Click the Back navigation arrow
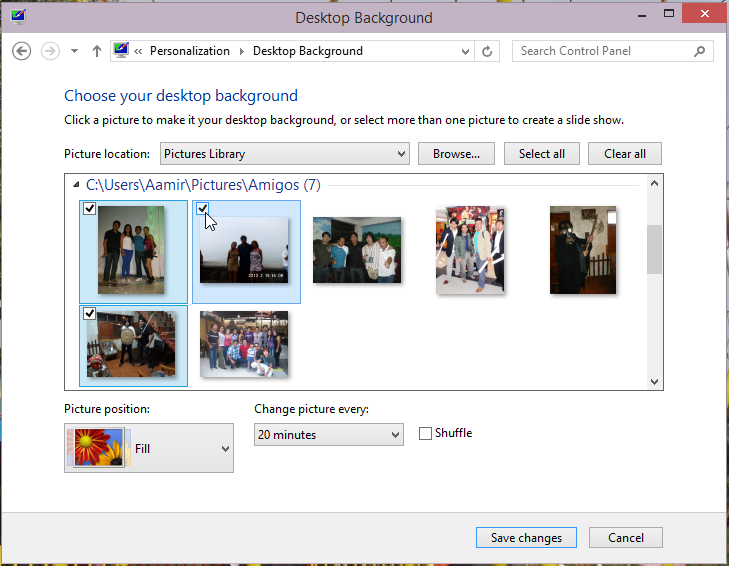729x566 pixels. (21, 51)
